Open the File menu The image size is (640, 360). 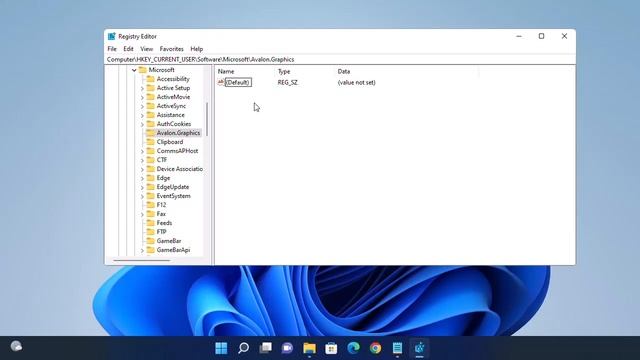pyautogui.click(x=112, y=49)
